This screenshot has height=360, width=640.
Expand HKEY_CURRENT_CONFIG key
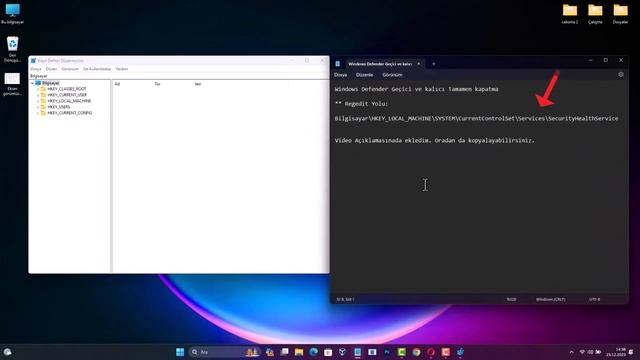pyautogui.click(x=38, y=113)
